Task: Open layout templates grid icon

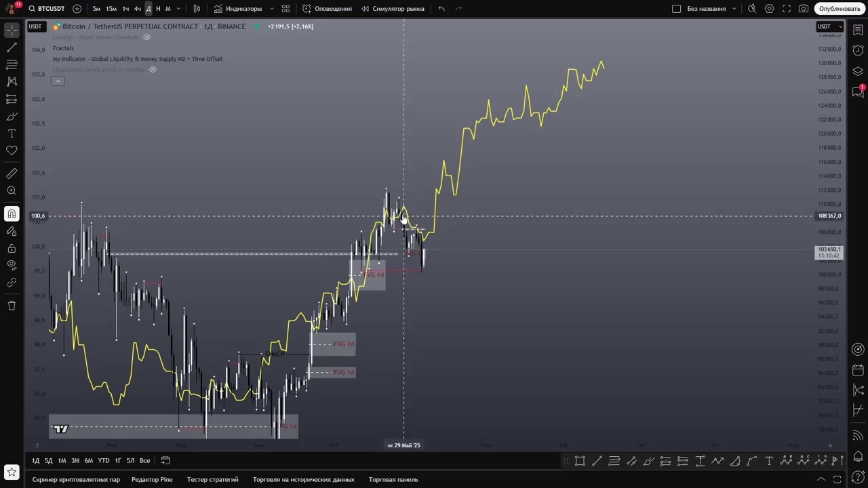Action: tap(285, 9)
